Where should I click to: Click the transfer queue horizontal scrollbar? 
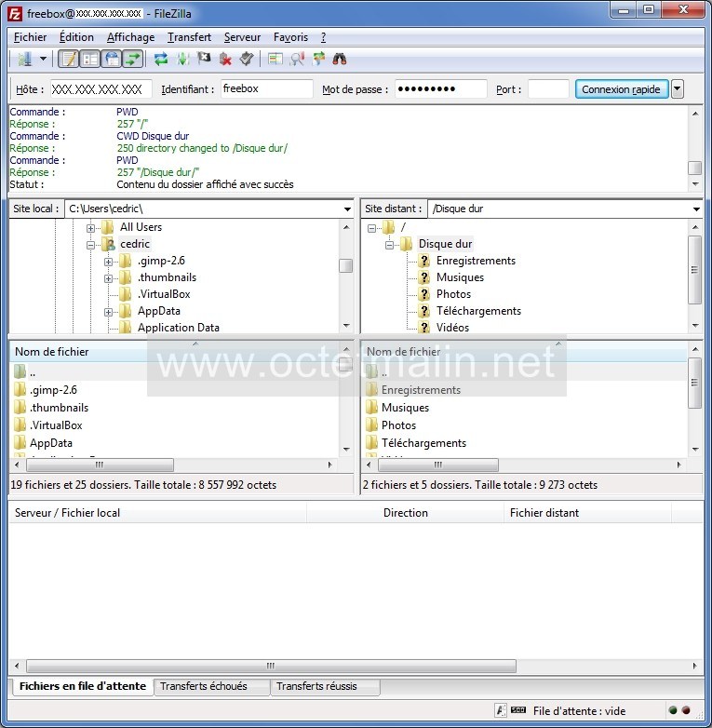click(x=271, y=666)
